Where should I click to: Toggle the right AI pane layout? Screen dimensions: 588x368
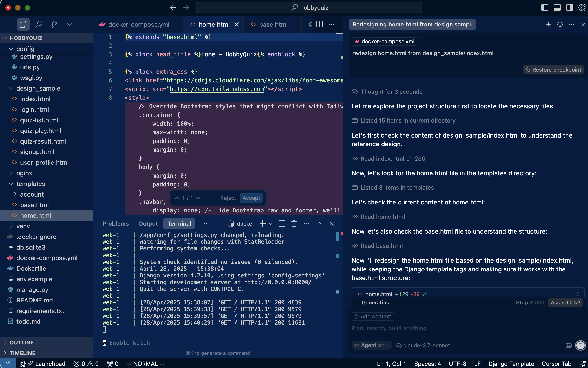point(569,7)
